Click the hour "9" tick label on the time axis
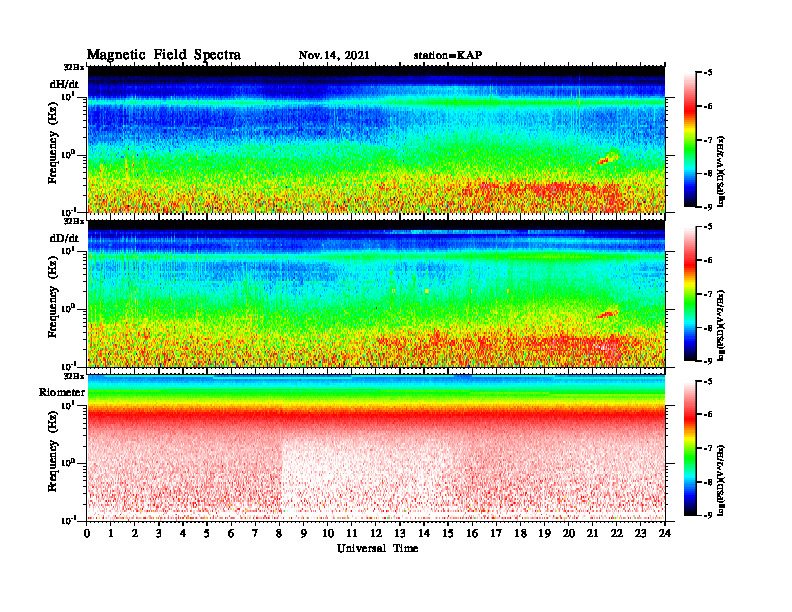The height and width of the screenshot is (612, 792). pyautogui.click(x=304, y=533)
